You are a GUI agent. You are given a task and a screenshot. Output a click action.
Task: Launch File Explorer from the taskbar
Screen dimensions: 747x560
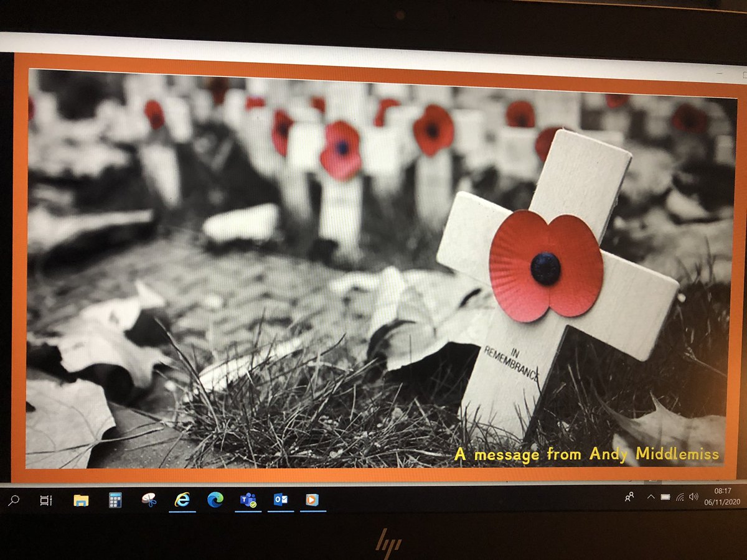[81, 500]
